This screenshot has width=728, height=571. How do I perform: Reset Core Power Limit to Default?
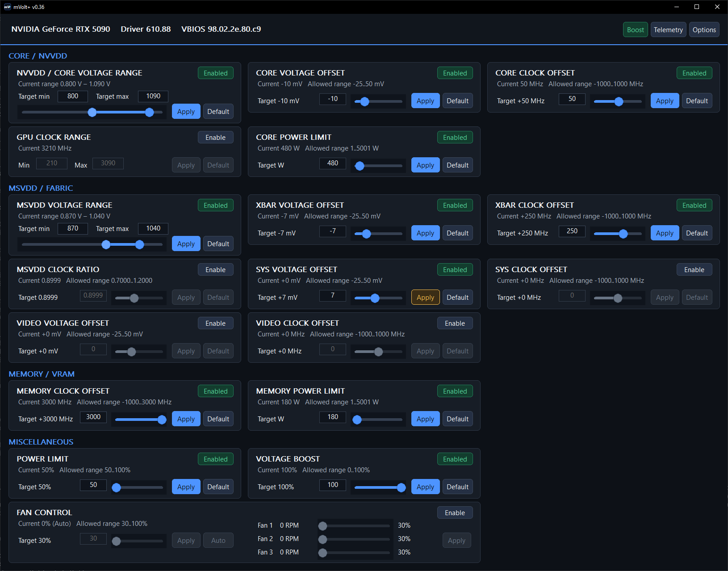tap(457, 165)
